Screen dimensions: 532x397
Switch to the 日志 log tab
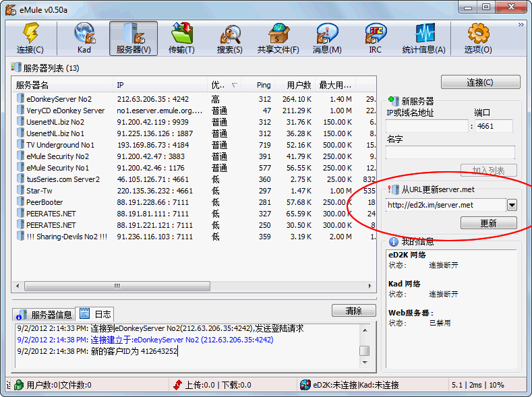[x=95, y=314]
